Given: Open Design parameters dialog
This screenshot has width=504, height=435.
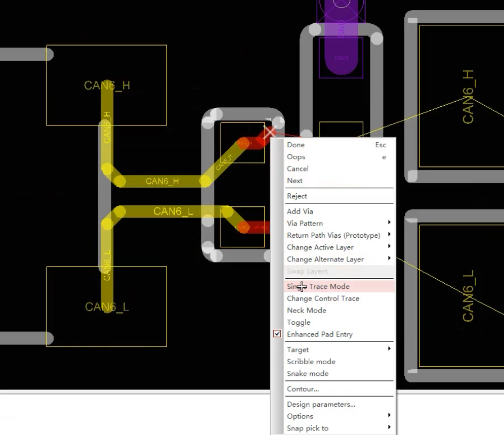Looking at the screenshot, I should [339, 404].
